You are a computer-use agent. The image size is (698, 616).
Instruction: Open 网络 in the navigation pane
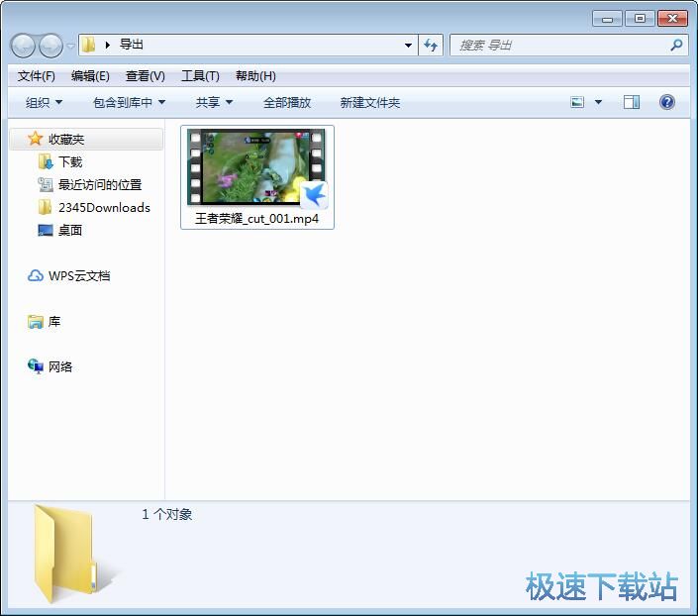click(60, 367)
